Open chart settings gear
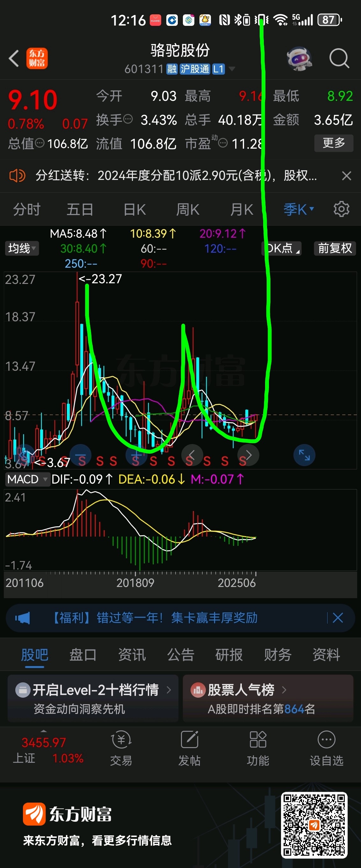361x868 pixels. tap(341, 209)
